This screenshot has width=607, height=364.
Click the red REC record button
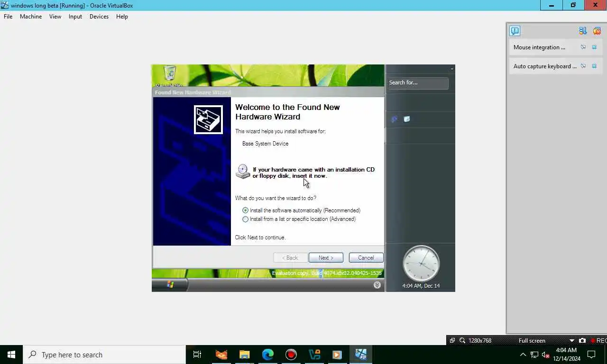[x=598, y=340]
